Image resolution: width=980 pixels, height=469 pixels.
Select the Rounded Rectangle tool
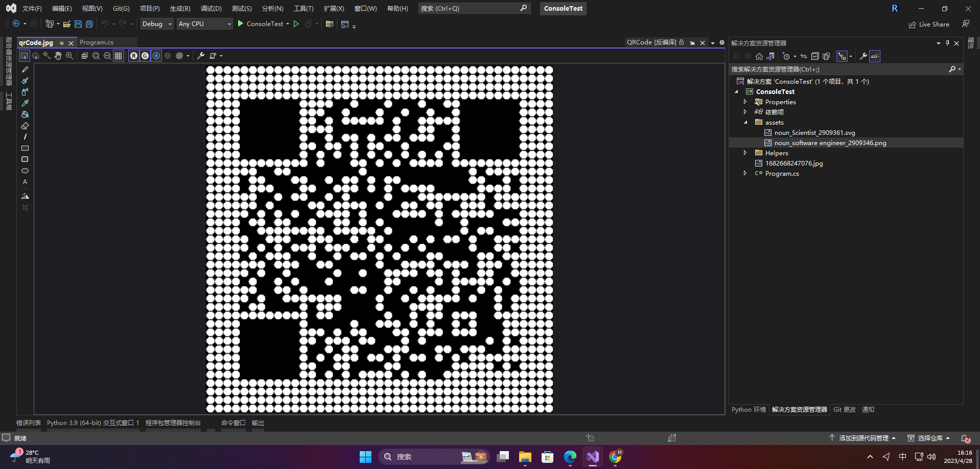pos(25,159)
